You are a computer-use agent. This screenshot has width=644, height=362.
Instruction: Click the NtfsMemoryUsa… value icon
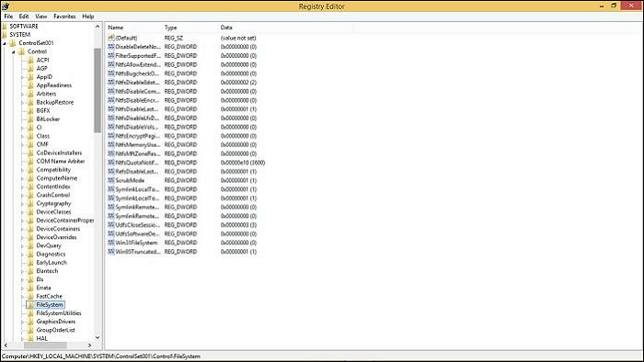coord(111,145)
